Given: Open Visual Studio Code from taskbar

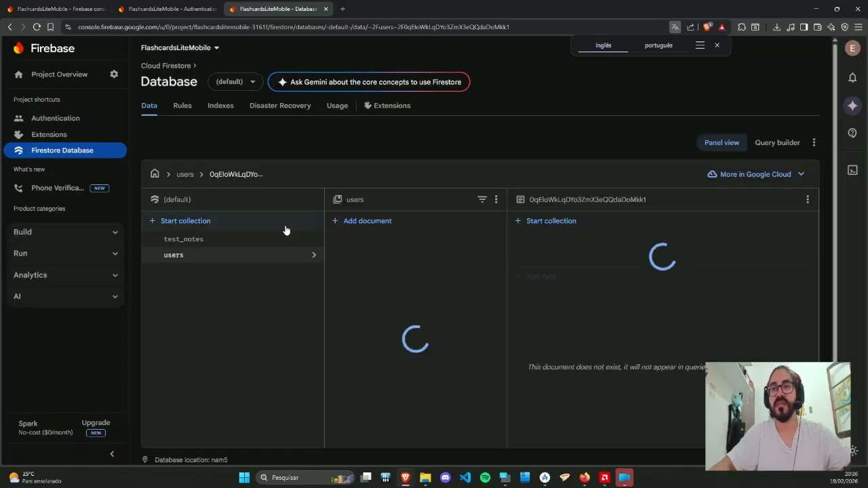Looking at the screenshot, I should (465, 478).
